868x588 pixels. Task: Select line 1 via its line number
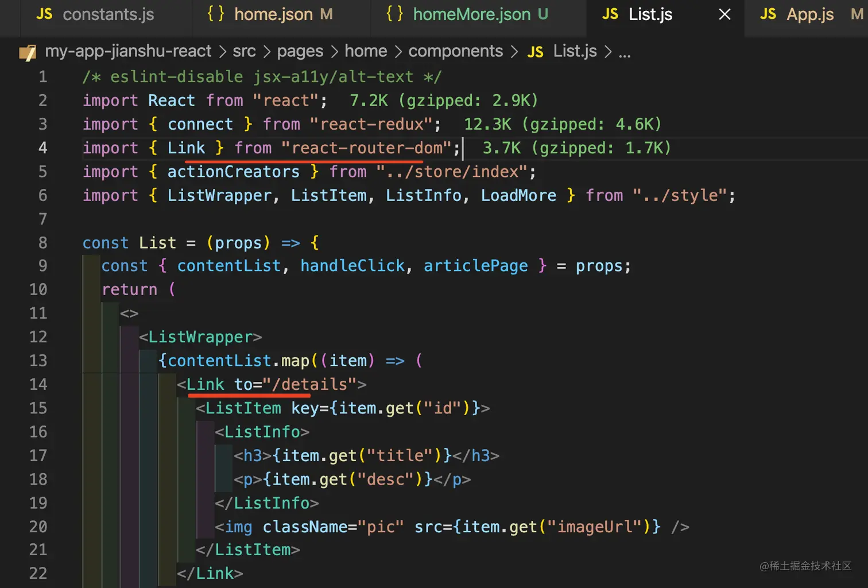[x=43, y=77]
